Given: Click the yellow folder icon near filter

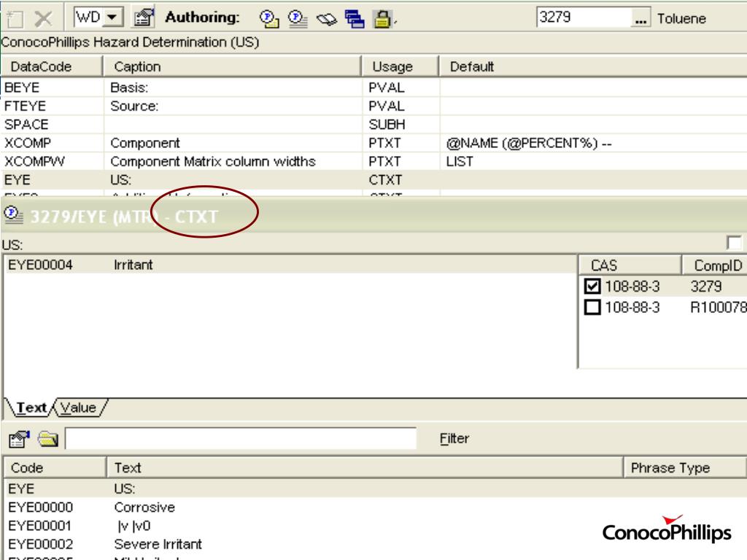Looking at the screenshot, I should (x=48, y=438).
